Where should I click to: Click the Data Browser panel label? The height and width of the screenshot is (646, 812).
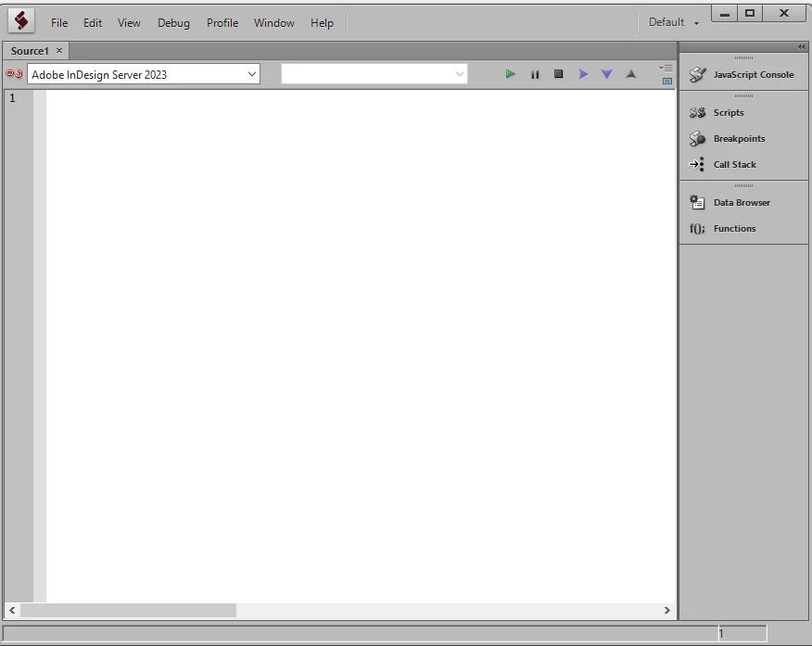pos(742,202)
